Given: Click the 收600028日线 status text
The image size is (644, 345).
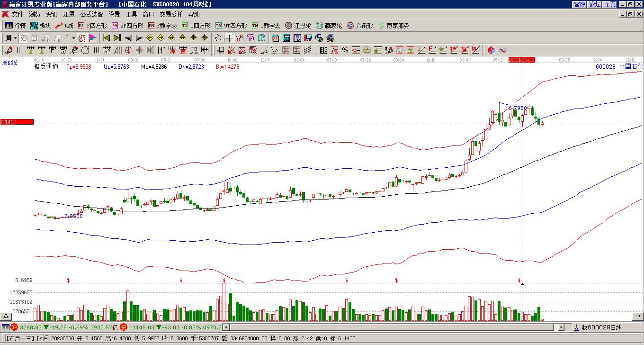Looking at the screenshot, I should pyautogui.click(x=601, y=327).
